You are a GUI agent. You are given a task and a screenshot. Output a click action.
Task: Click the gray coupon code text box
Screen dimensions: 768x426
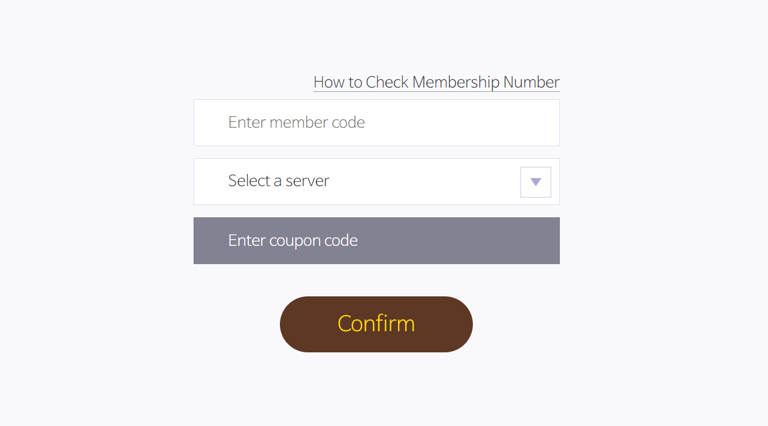click(376, 240)
